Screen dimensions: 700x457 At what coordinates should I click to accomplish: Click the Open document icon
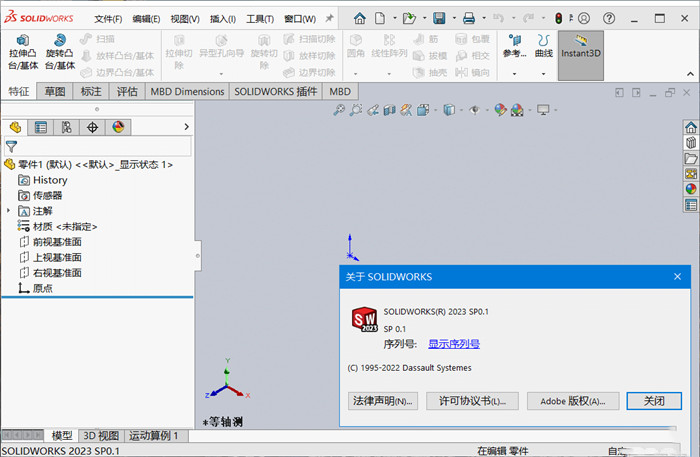[409, 18]
